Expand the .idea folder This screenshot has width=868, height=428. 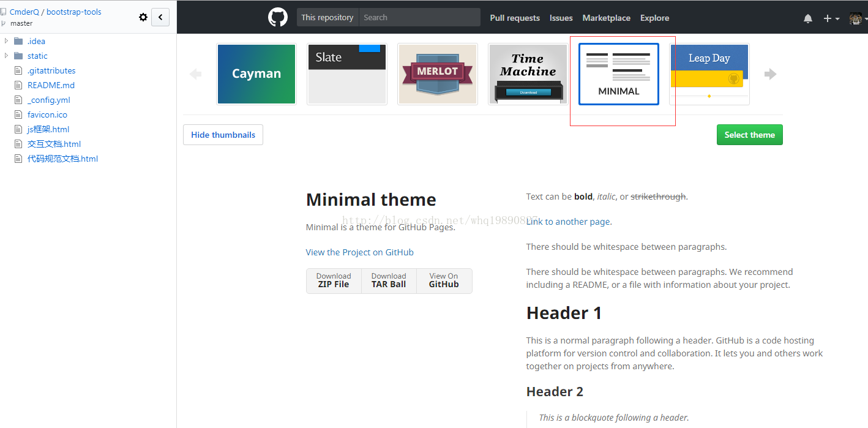pyautogui.click(x=6, y=41)
